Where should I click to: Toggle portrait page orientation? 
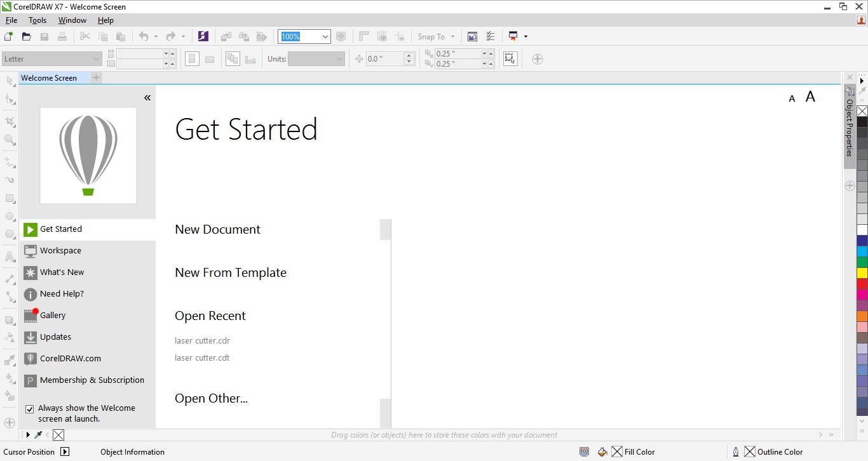coord(192,59)
